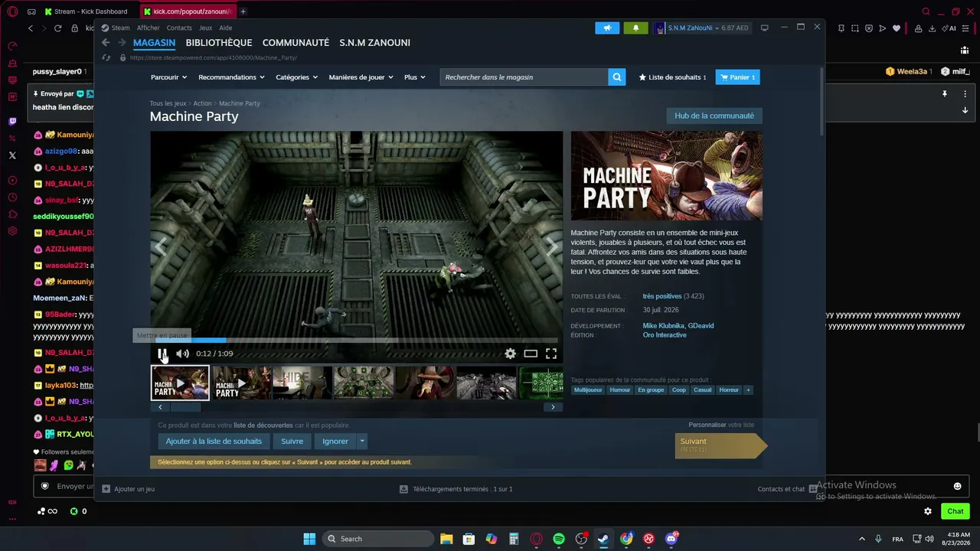This screenshot has height=551, width=980.
Task: Open Kick chat settings gear
Action: 928,511
